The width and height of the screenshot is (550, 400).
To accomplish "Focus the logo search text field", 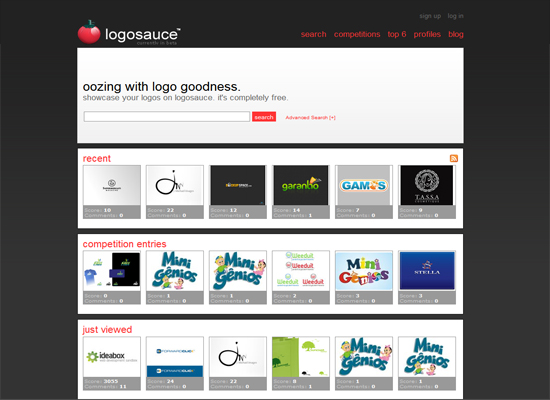I will point(167,116).
